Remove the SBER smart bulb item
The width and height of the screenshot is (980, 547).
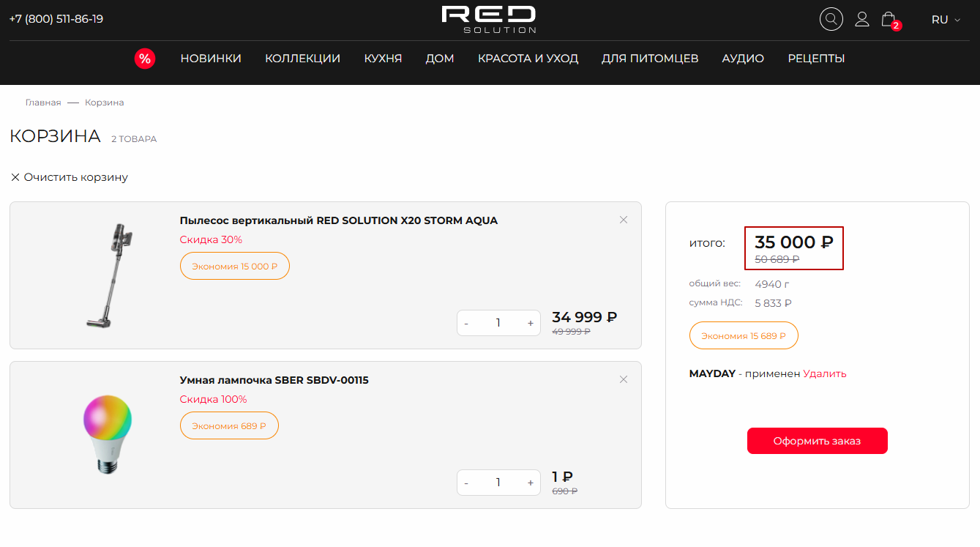(624, 379)
